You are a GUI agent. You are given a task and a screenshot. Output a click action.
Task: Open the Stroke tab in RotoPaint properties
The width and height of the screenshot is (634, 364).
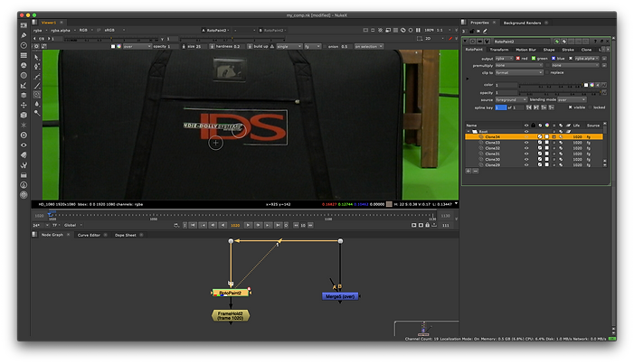click(568, 50)
